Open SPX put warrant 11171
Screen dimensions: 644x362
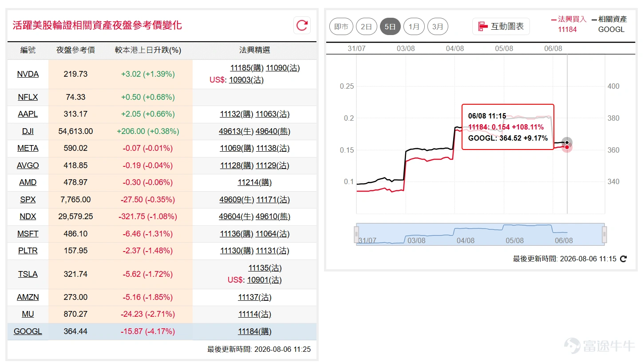273,200
